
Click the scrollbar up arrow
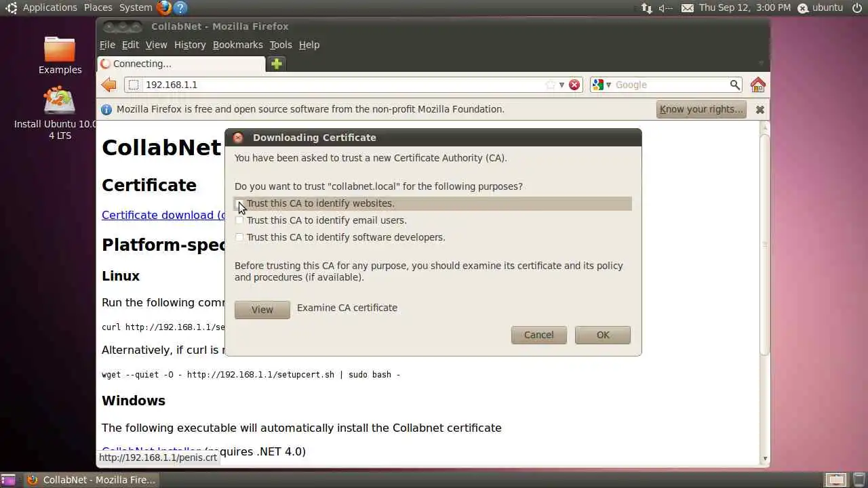pos(765,126)
